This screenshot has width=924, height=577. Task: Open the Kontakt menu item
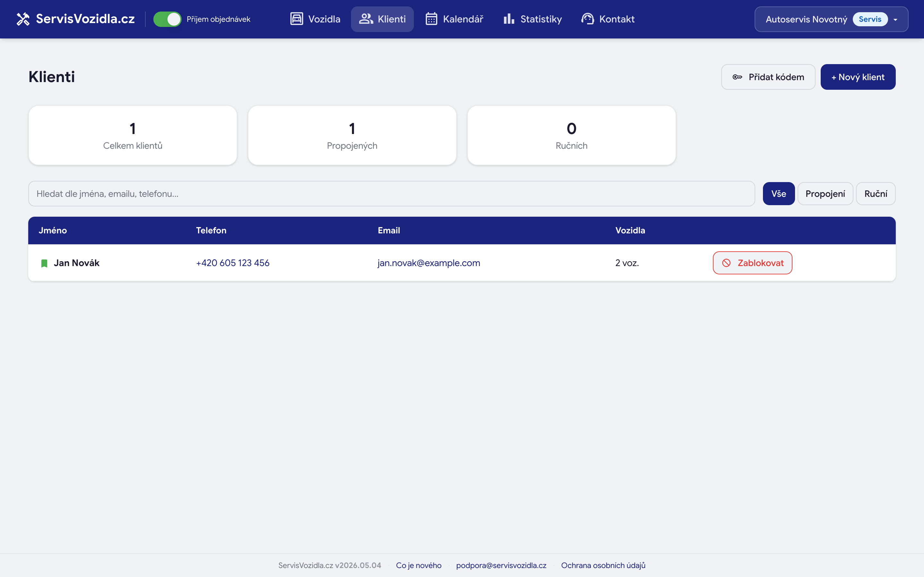[x=608, y=19]
